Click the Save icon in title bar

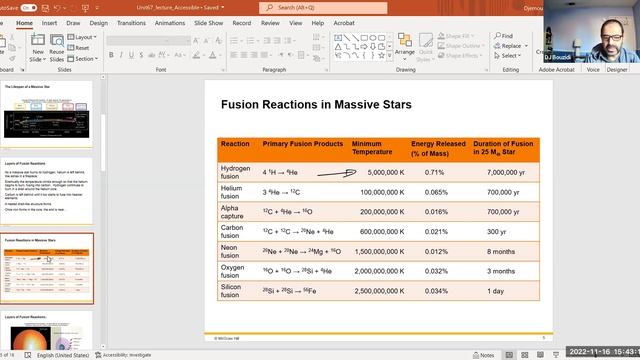[45, 8]
